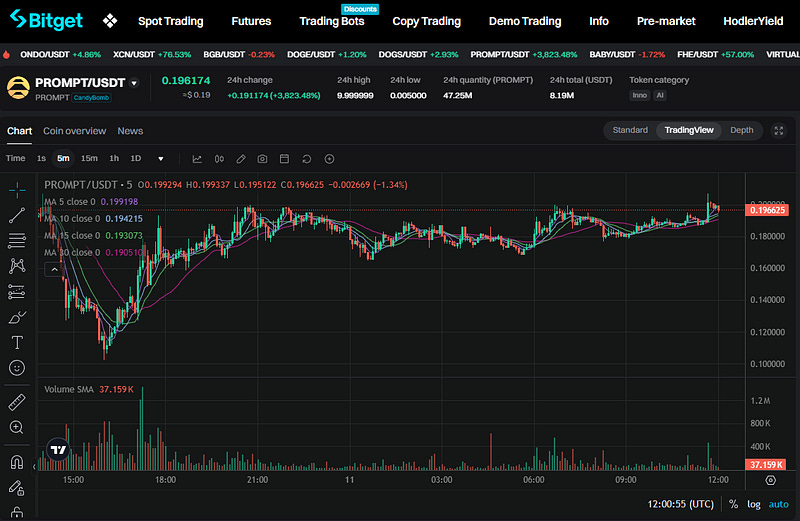800x521 pixels.
Task: Toggle lock all drawing tools
Action: point(17,512)
